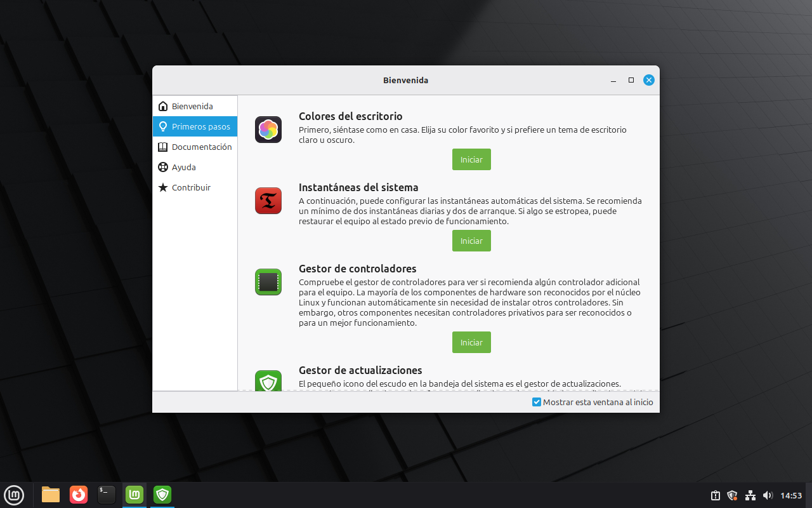Open the Linux Mint start menu
This screenshot has height=508, width=812.
point(14,494)
